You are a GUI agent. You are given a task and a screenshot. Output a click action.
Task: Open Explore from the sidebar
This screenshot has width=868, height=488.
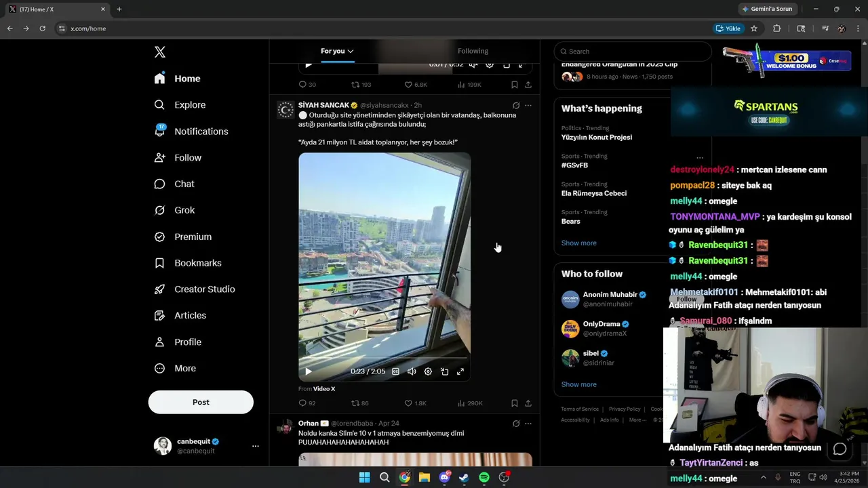[180, 105]
